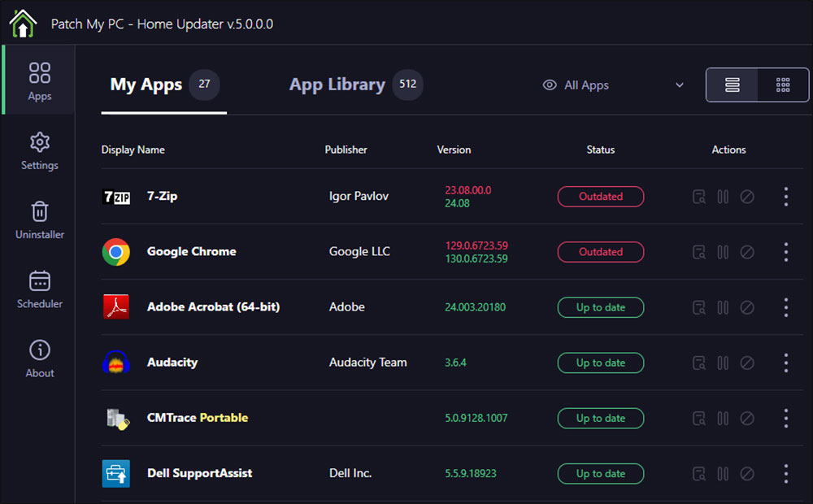
Task: Click the block icon for Audacity
Action: pyautogui.click(x=747, y=363)
